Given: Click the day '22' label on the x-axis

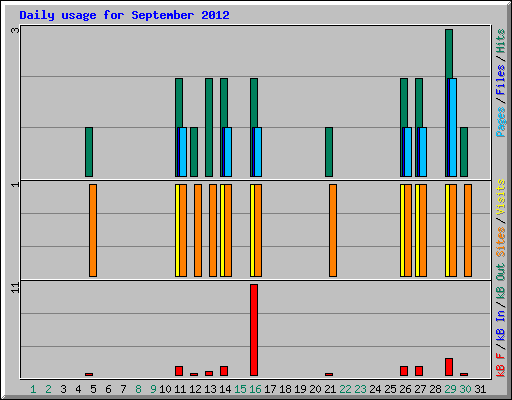Looking at the screenshot, I should [x=345, y=389].
